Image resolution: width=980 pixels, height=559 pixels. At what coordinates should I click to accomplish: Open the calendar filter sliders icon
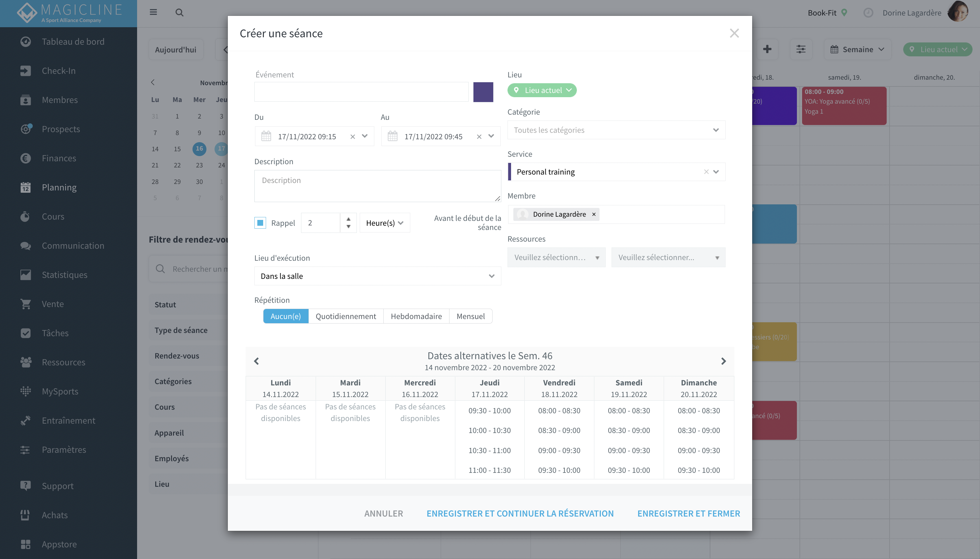[801, 49]
